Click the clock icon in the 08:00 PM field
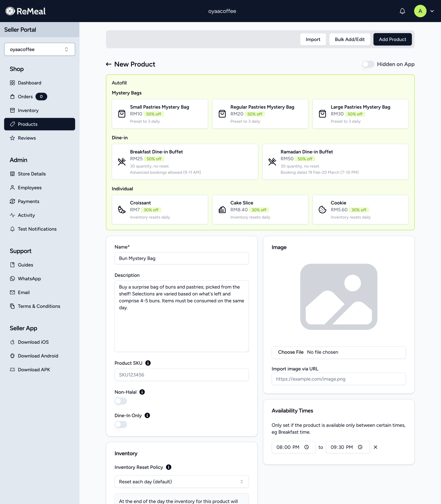This screenshot has height=504, width=441. [x=307, y=447]
